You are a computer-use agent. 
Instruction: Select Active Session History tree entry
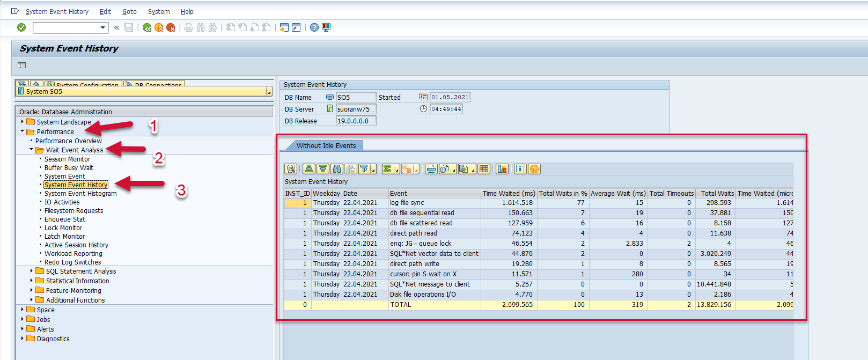76,245
